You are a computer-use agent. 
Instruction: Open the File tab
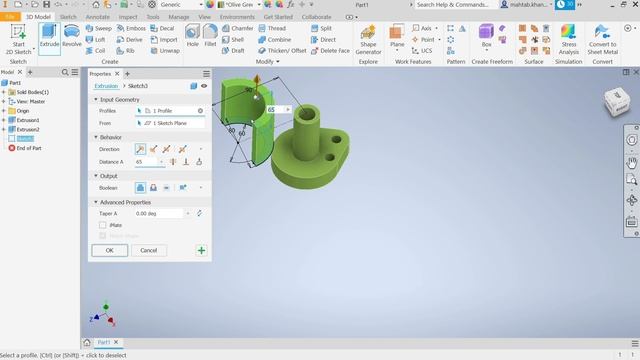coord(10,17)
